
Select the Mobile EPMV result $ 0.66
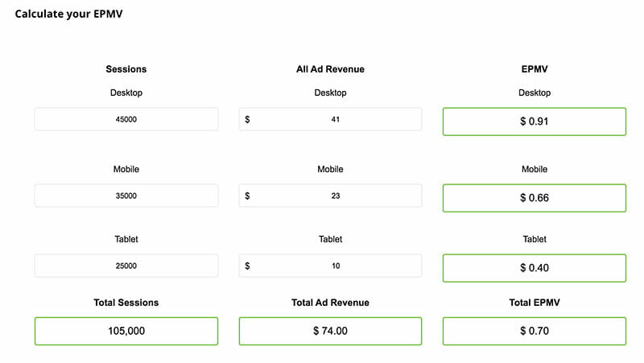(534, 198)
